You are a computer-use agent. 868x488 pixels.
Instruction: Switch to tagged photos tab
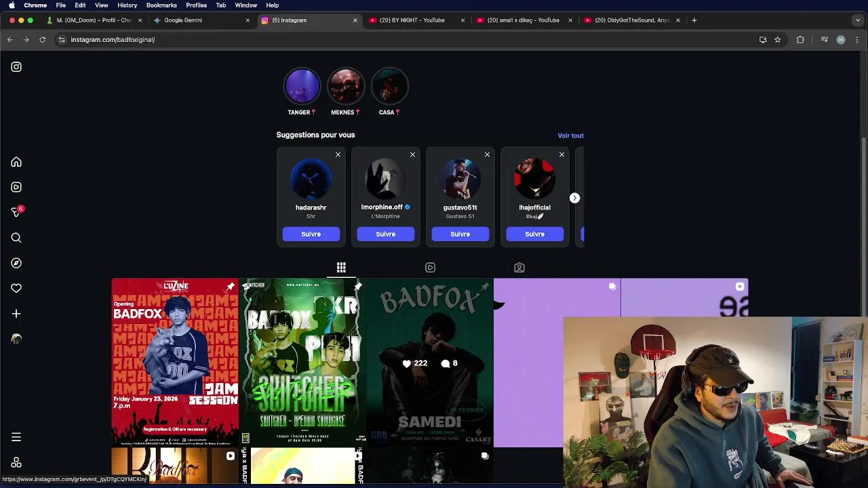pyautogui.click(x=519, y=268)
